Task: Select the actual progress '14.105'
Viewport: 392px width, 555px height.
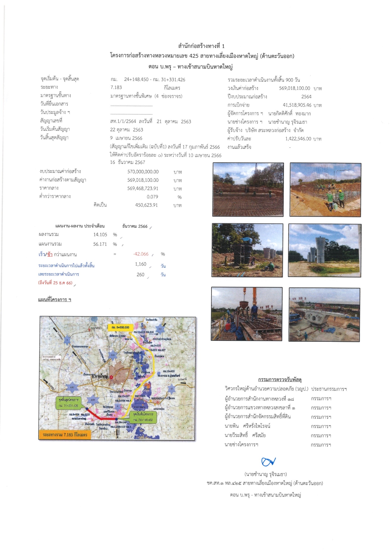Action: coord(100,235)
